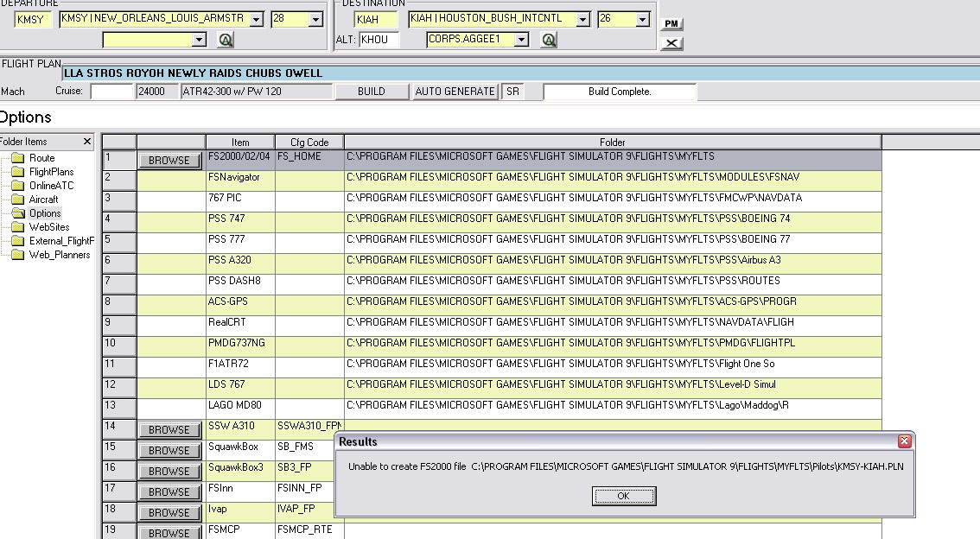Expand the destination airport KIAH dropdown

click(x=582, y=19)
